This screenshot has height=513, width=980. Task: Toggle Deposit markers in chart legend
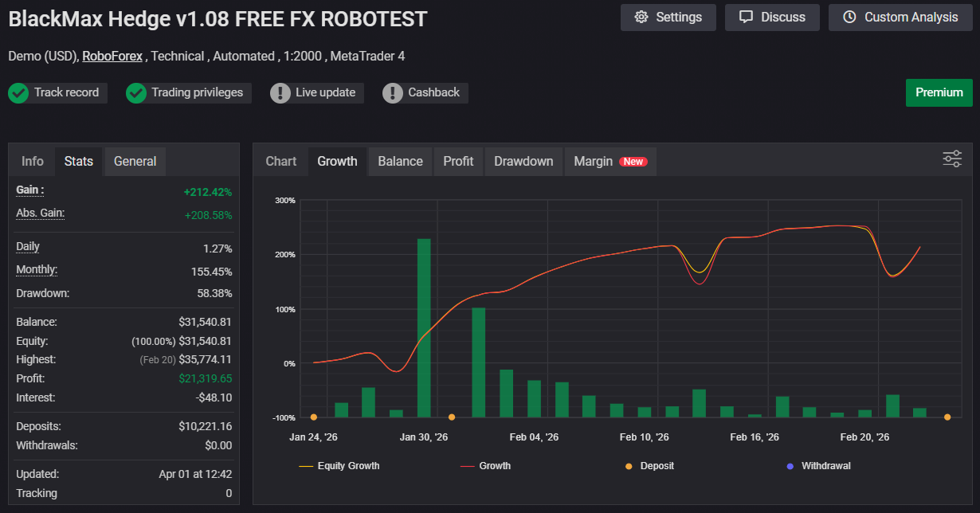coord(649,466)
